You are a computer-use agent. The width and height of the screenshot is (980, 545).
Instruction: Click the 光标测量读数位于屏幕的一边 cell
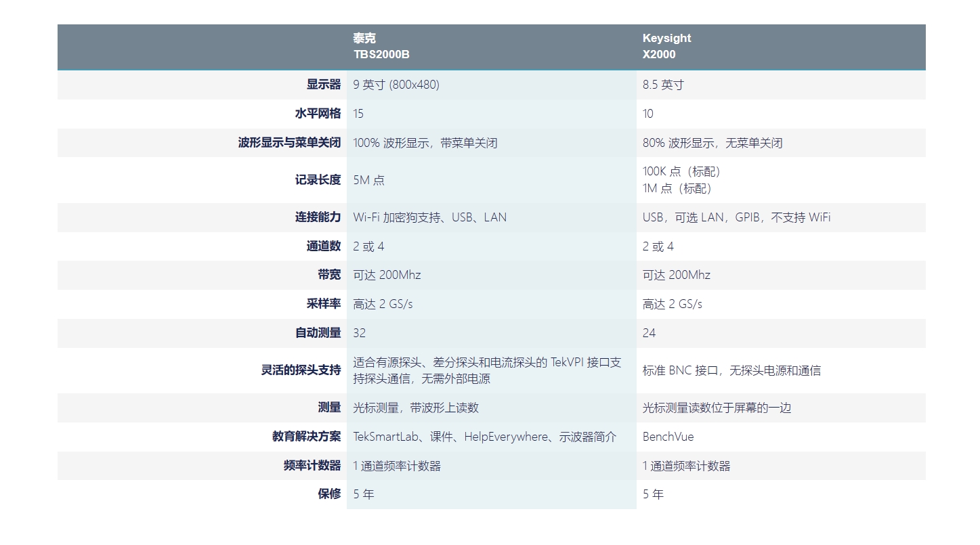click(717, 408)
